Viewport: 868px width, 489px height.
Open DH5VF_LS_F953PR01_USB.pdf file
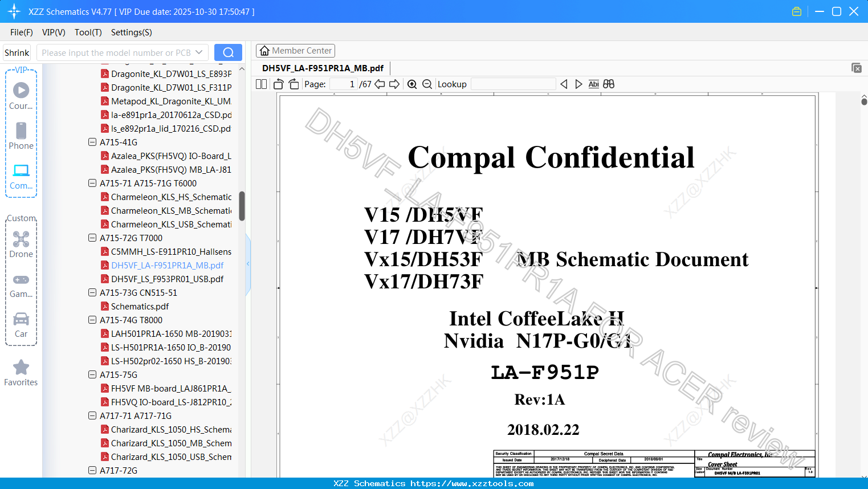pyautogui.click(x=162, y=279)
